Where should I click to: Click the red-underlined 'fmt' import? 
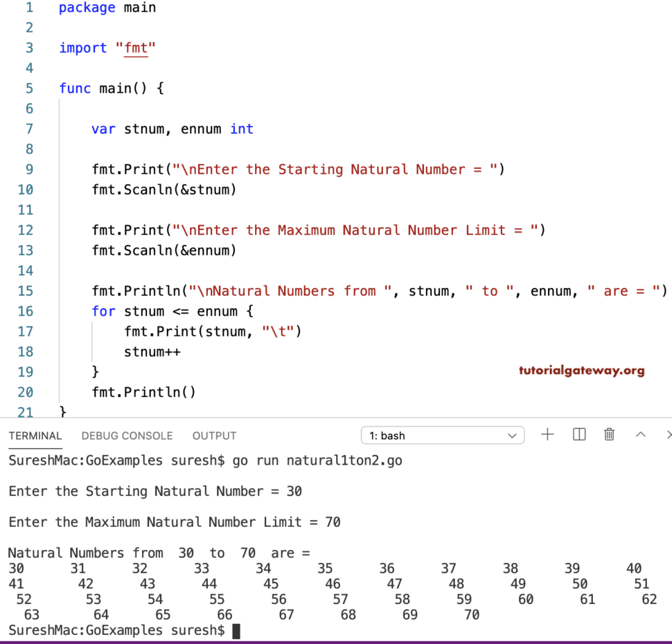pos(136,48)
